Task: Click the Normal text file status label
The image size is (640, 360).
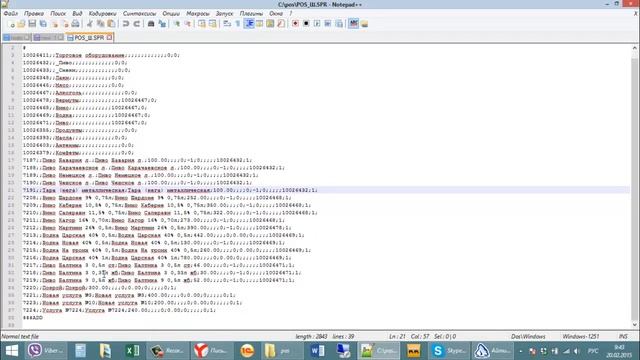Action: pos(20,337)
